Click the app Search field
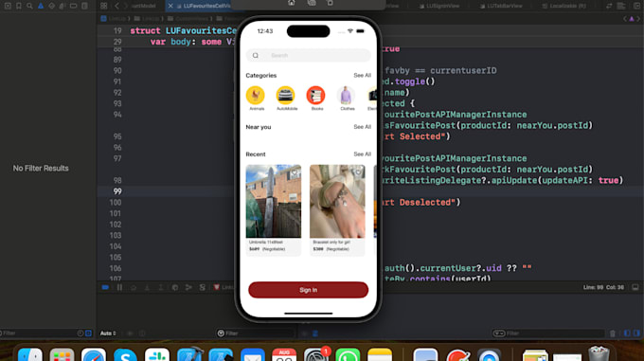The image size is (644, 361). 308,56
